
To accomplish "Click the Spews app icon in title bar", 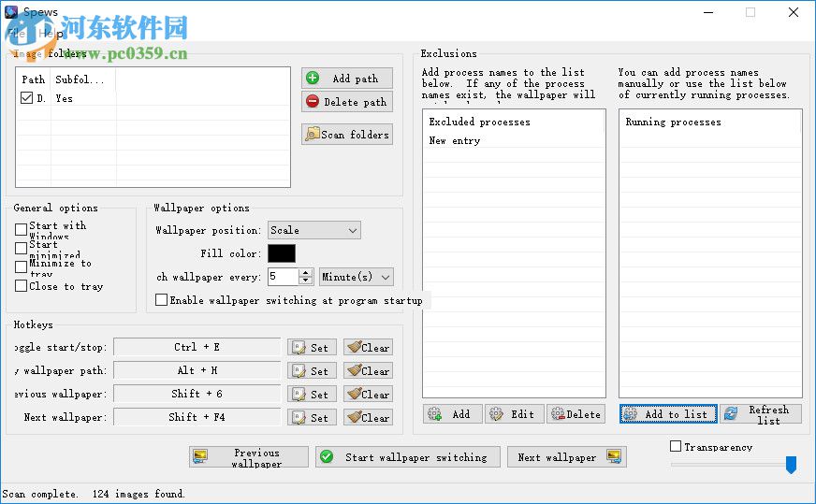I will tap(11, 11).
